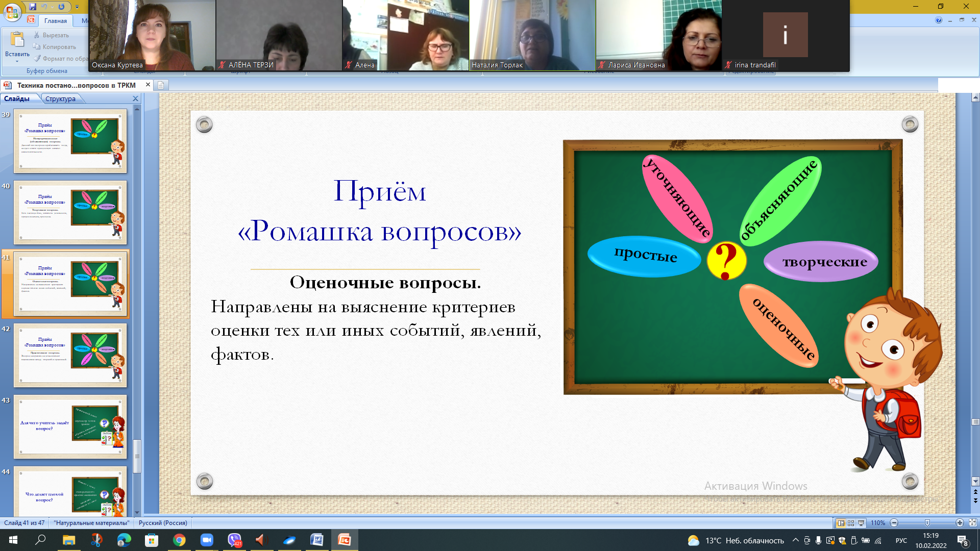This screenshot has height=551, width=980.
Task: Toggle Normal view button in status bar
Action: pyautogui.click(x=841, y=523)
